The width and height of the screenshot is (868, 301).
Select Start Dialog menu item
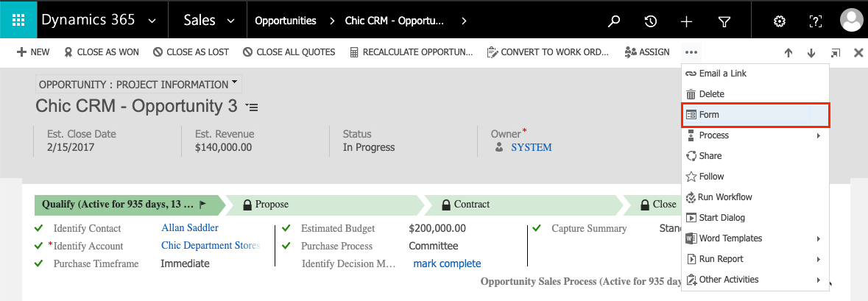point(755,217)
